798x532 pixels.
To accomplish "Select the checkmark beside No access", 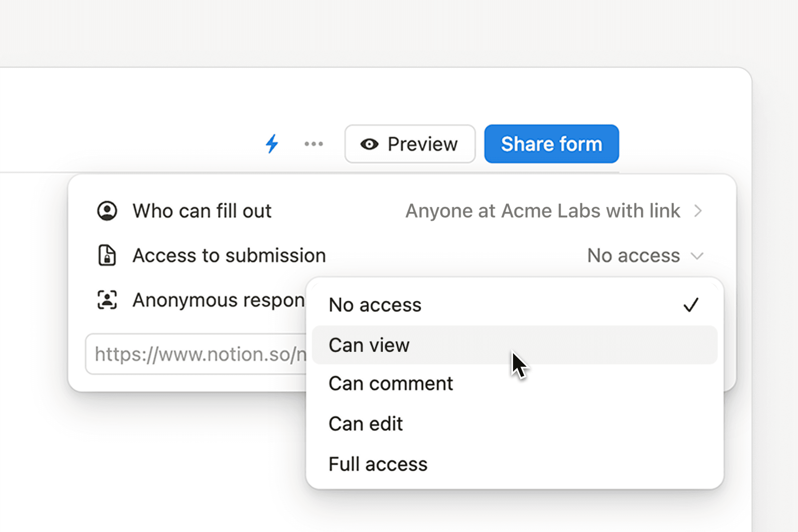I will pyautogui.click(x=691, y=304).
